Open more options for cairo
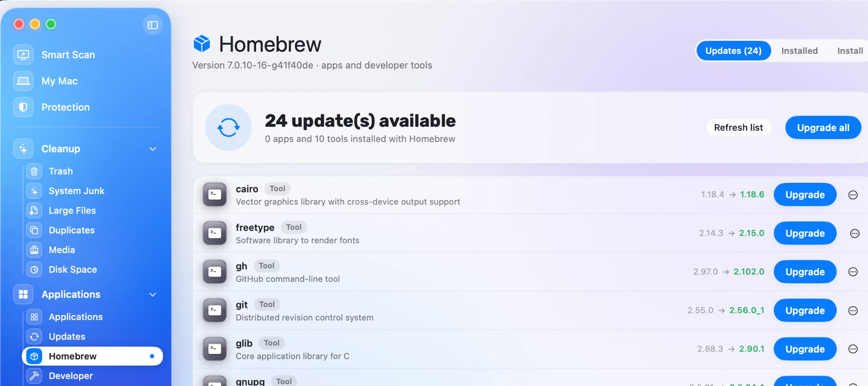The height and width of the screenshot is (386, 868). (853, 195)
